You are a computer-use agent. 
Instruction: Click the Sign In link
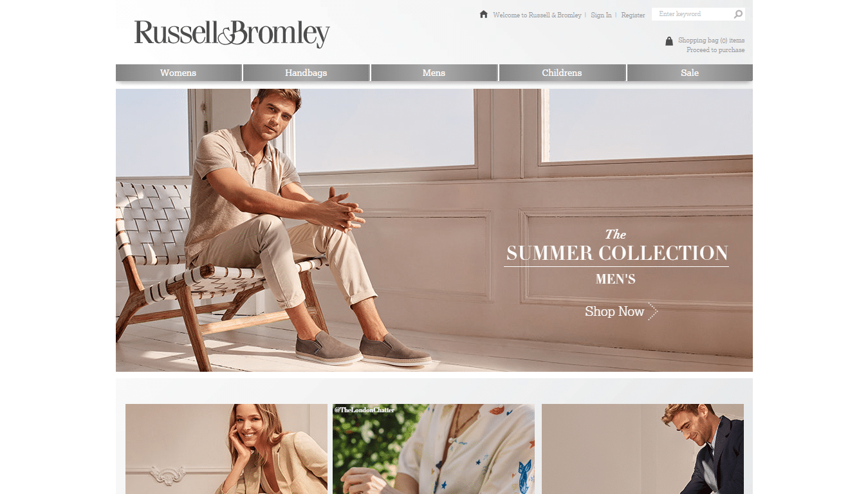[601, 15]
